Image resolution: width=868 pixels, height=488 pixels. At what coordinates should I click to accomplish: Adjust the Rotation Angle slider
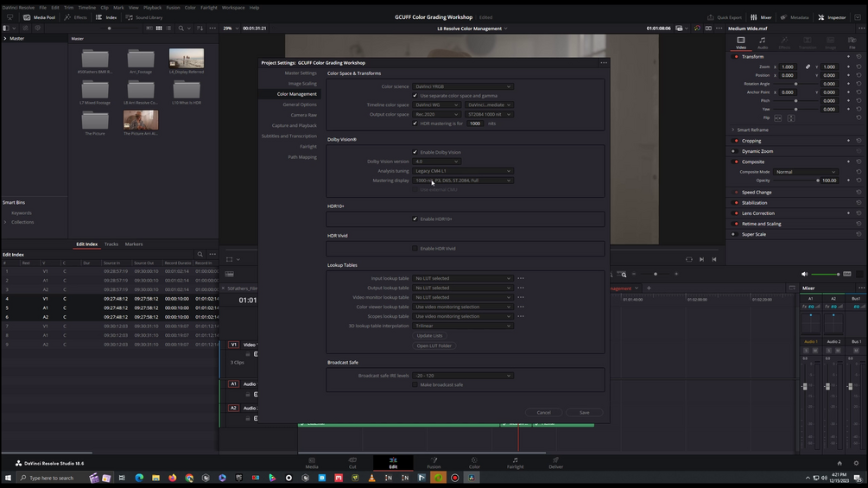[796, 84]
